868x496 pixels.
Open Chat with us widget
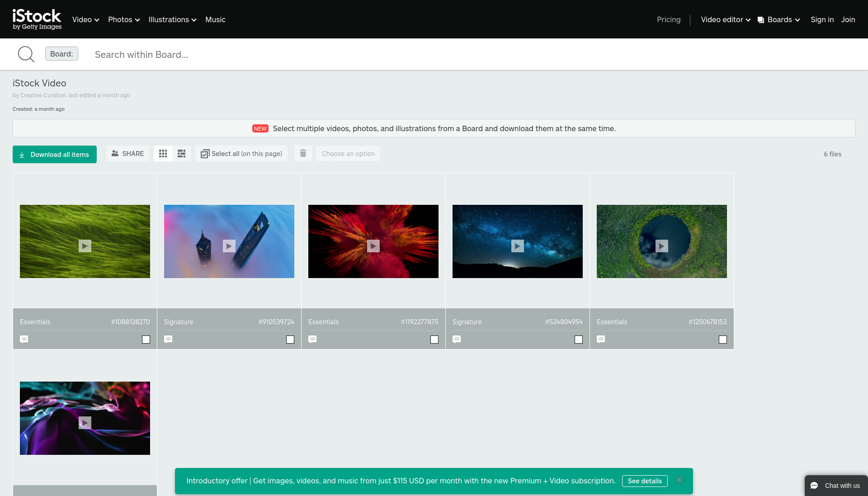(x=836, y=486)
